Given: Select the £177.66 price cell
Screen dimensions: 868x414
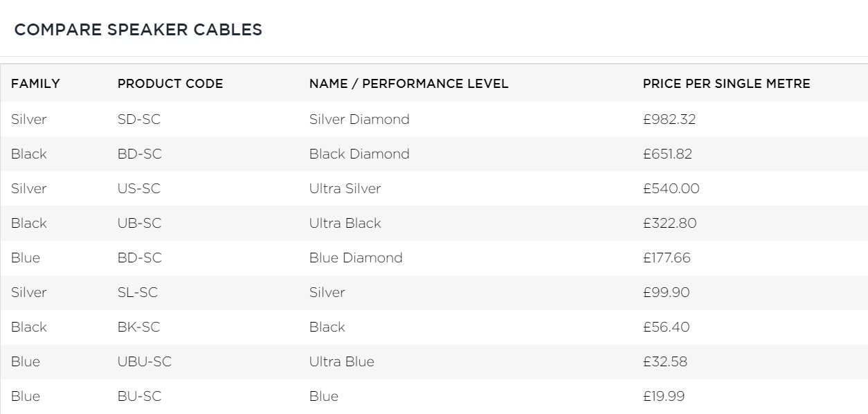Looking at the screenshot, I should 667,258.
